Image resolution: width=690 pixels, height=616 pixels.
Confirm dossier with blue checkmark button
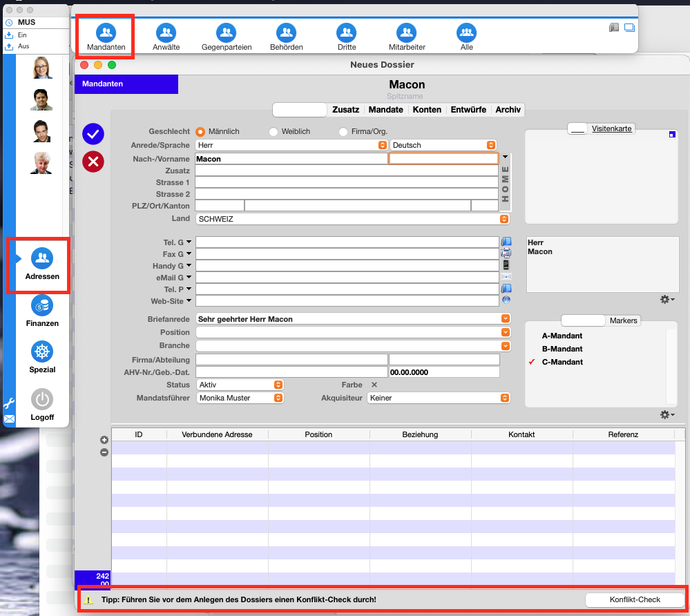[93, 134]
